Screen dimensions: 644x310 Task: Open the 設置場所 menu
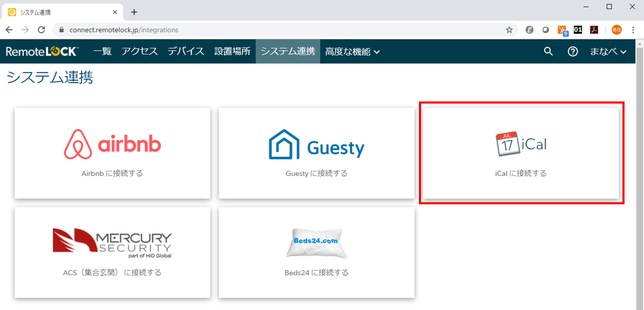click(232, 52)
